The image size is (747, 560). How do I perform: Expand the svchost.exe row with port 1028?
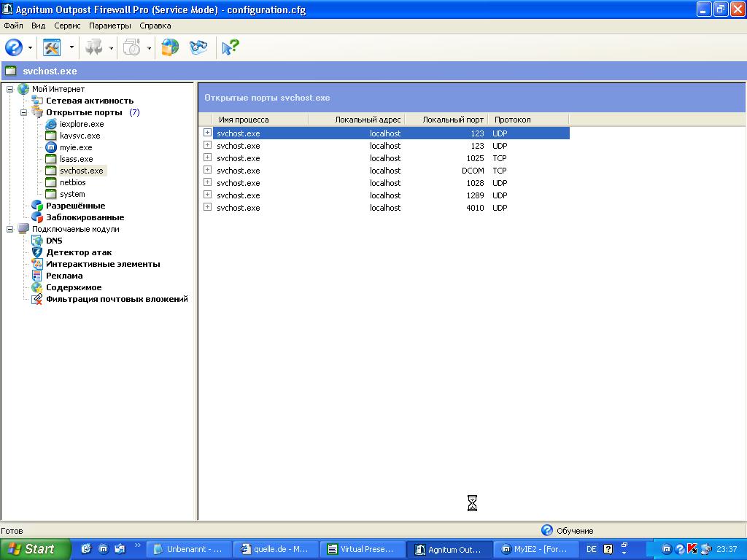(x=207, y=182)
